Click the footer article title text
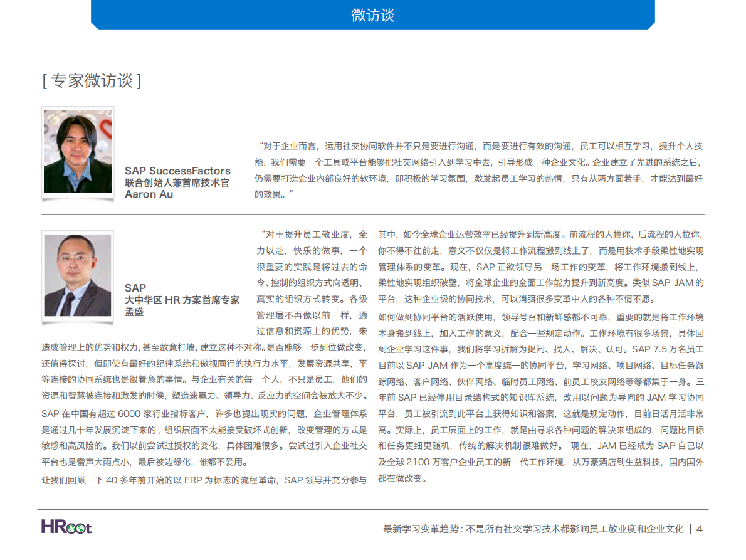746x560 pixels. [x=533, y=529]
